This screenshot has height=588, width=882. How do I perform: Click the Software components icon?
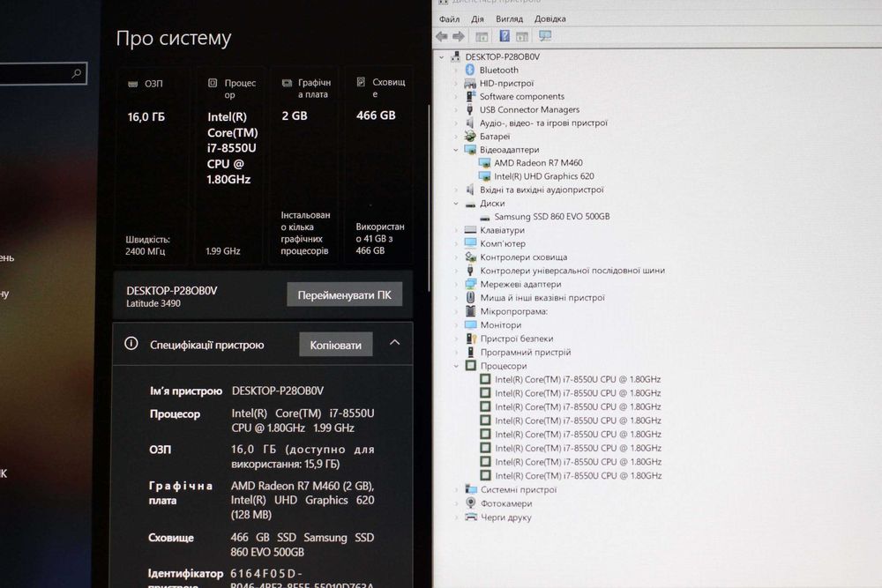pyautogui.click(x=470, y=96)
